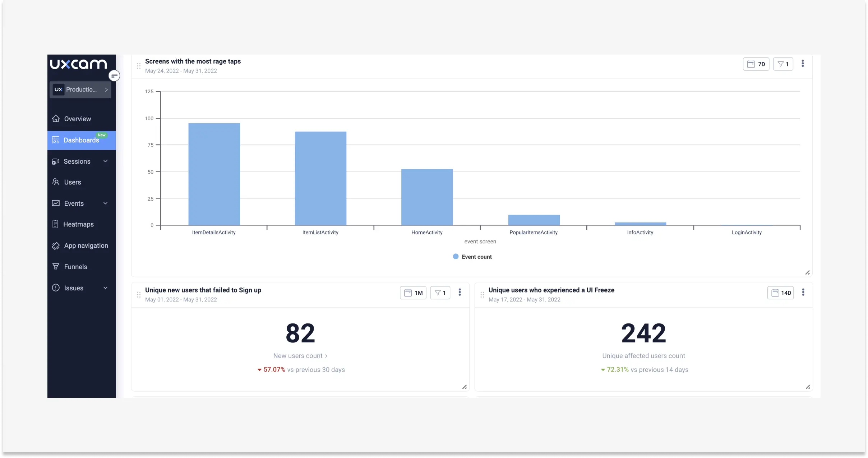Toggle Event count legend swatch

[456, 257]
